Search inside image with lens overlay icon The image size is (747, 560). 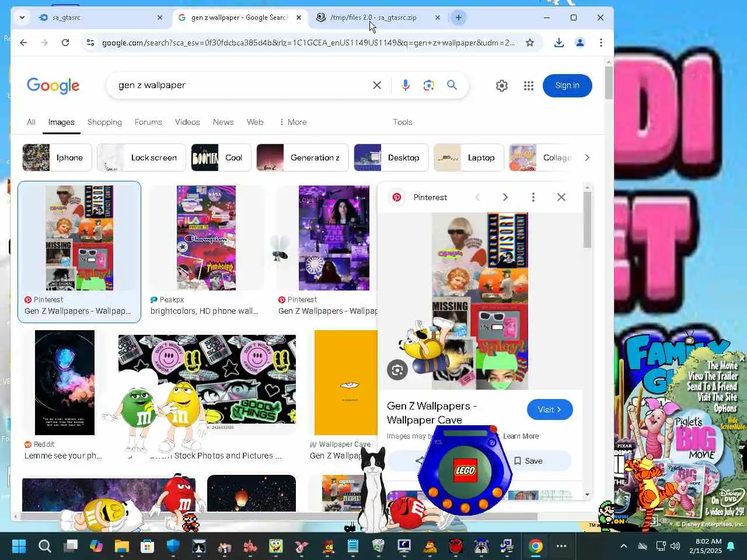pos(397,370)
